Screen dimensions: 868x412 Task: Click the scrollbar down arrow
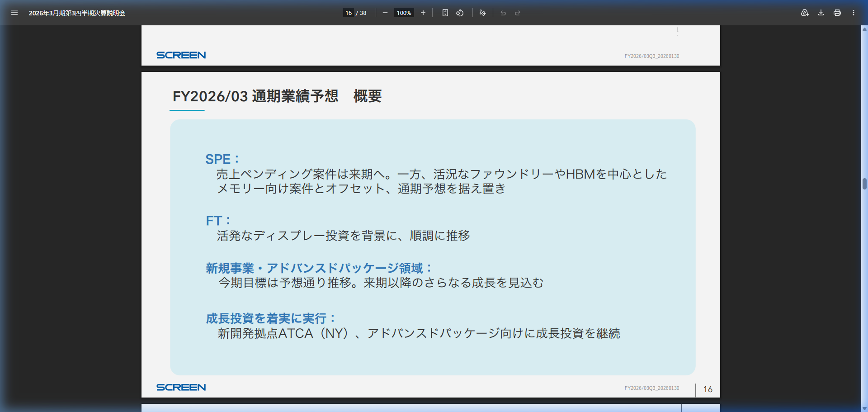point(864,408)
